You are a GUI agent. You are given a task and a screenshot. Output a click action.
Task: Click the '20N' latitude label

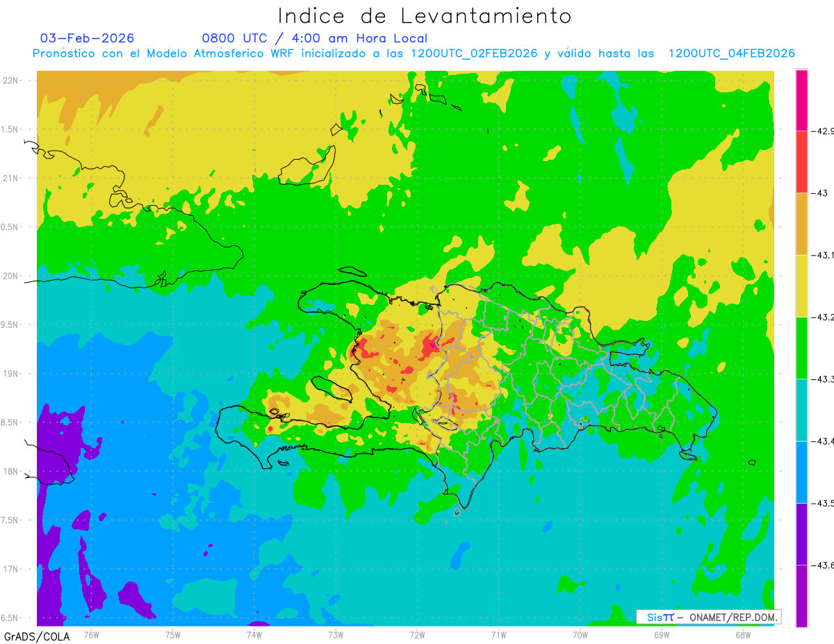coord(11,276)
